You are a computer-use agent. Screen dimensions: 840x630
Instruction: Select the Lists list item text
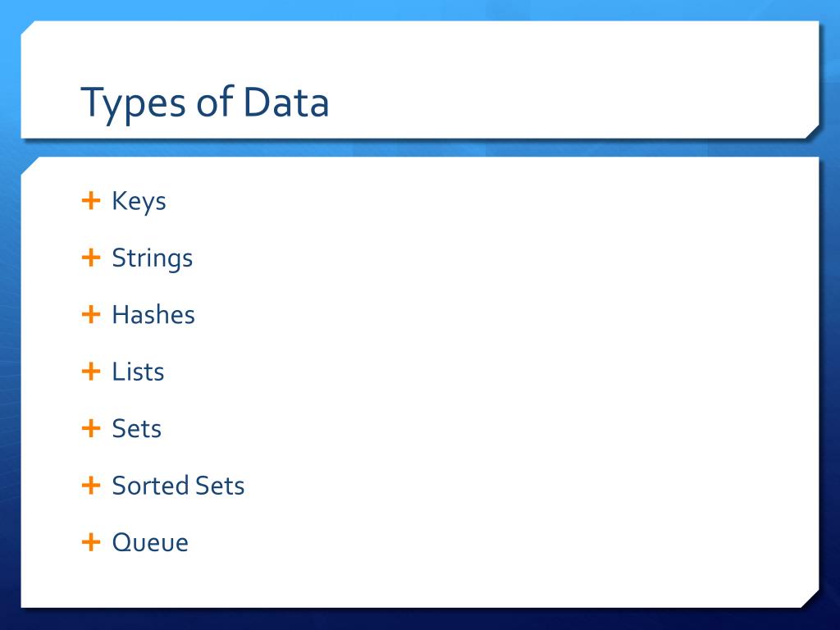coord(138,372)
